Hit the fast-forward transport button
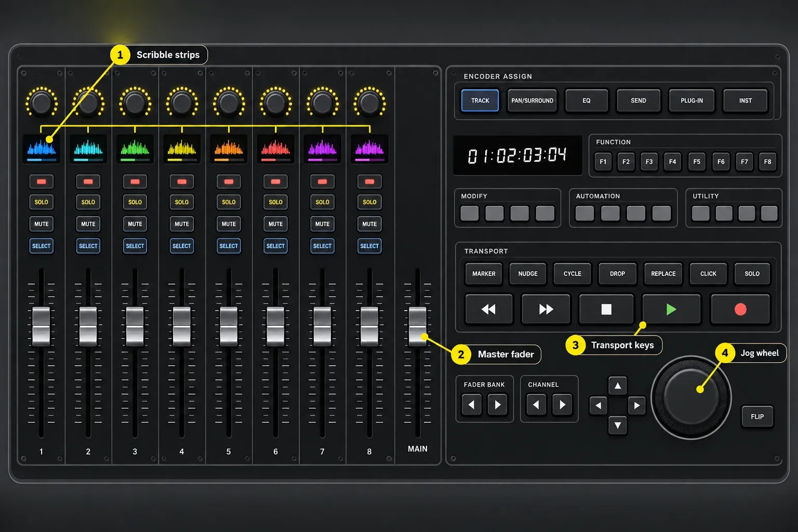Image resolution: width=798 pixels, height=532 pixels. click(546, 309)
